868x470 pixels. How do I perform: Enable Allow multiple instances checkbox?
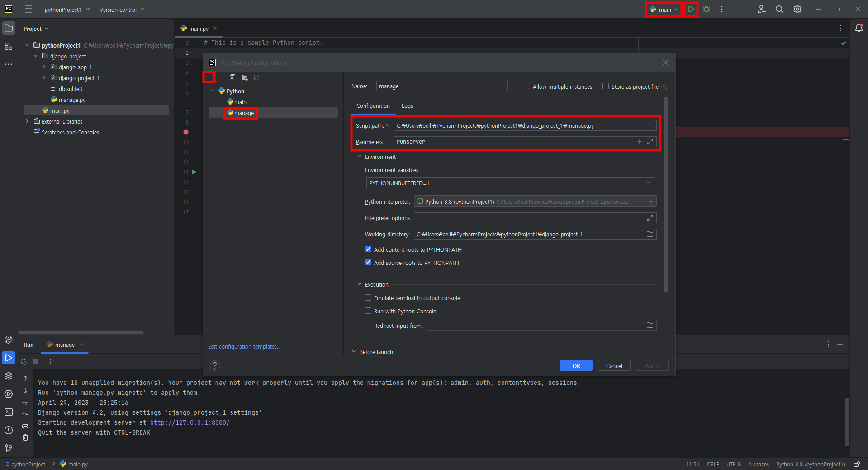pyautogui.click(x=527, y=86)
